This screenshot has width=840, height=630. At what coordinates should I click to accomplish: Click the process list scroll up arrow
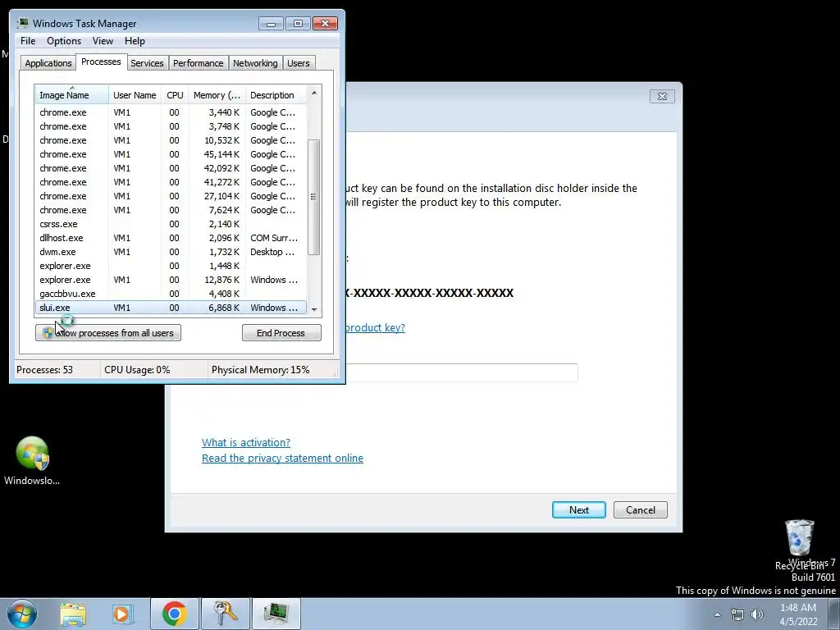[x=314, y=93]
